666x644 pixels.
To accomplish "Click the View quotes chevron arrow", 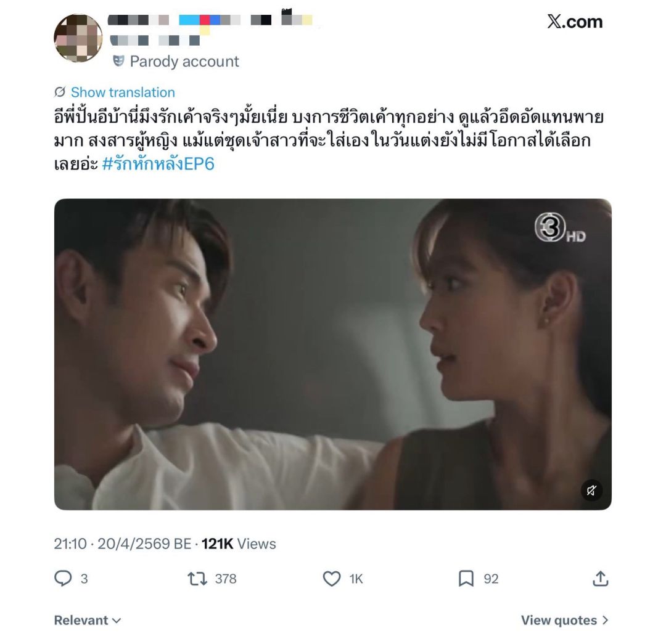I will click(605, 620).
